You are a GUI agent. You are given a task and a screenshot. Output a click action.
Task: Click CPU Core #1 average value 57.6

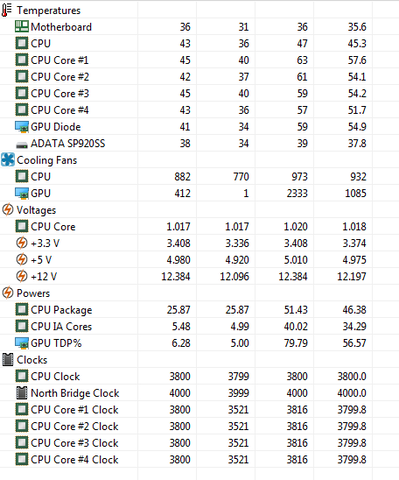click(x=357, y=60)
